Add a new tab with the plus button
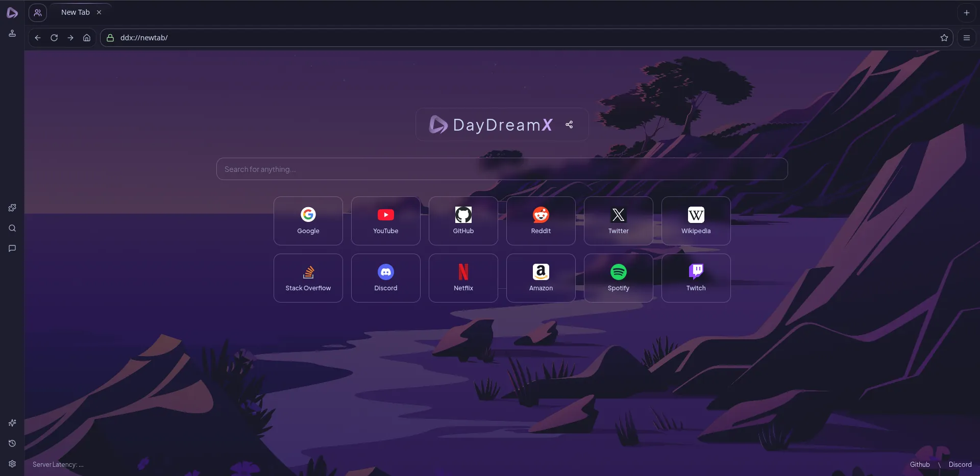Image resolution: width=980 pixels, height=476 pixels. pyautogui.click(x=966, y=13)
